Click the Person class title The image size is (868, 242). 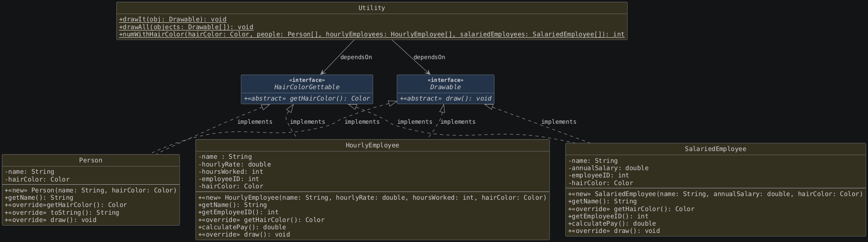tap(91, 160)
